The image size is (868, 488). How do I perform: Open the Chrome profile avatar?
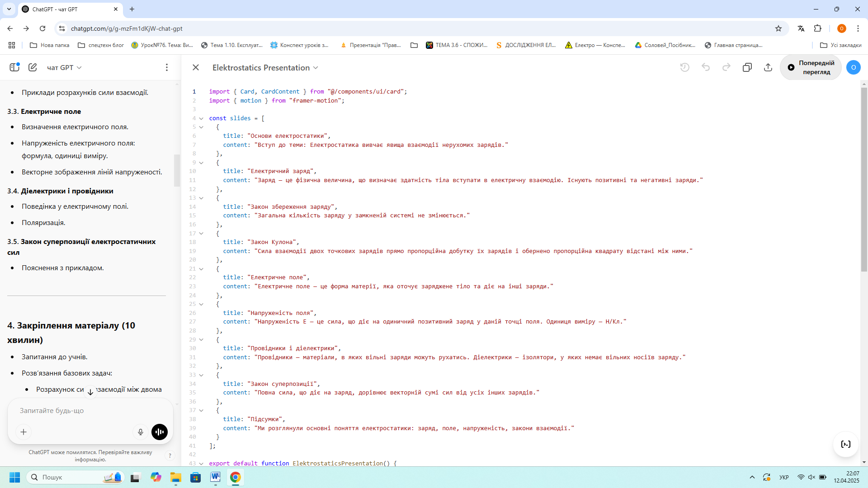pos(842,28)
